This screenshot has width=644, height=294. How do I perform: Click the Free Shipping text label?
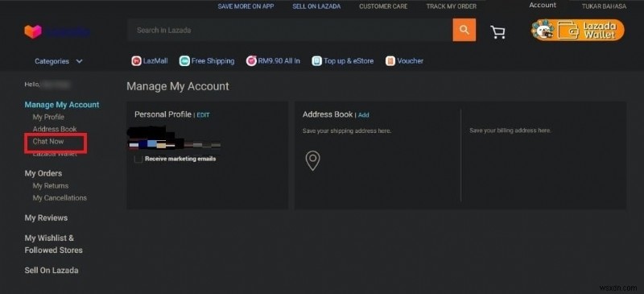213,61
